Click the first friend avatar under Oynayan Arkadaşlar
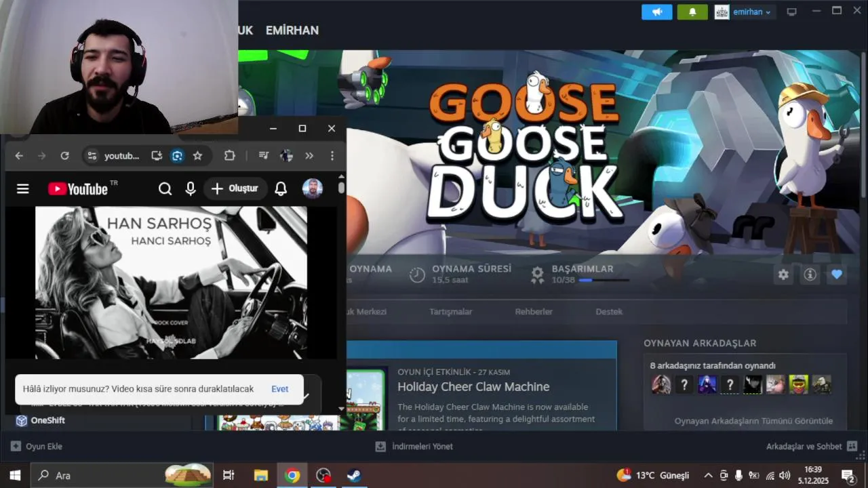Viewport: 868px width, 488px height. [661, 385]
